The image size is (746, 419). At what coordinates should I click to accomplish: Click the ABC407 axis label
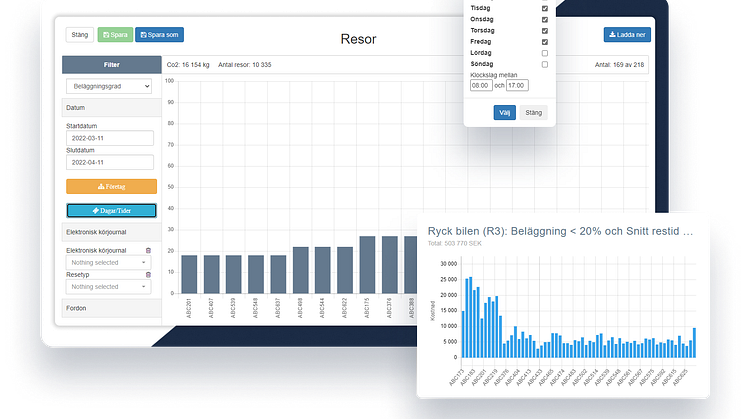(x=211, y=309)
